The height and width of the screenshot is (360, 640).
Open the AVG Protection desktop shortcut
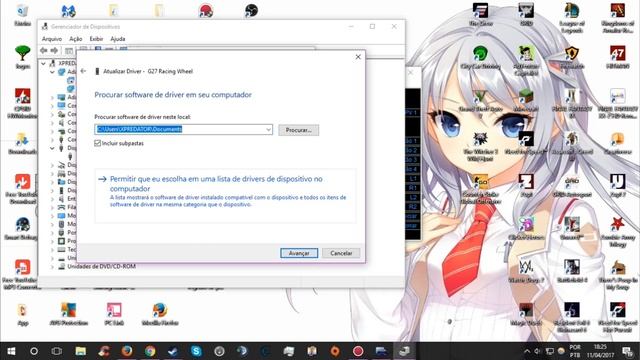pyautogui.click(x=69, y=314)
